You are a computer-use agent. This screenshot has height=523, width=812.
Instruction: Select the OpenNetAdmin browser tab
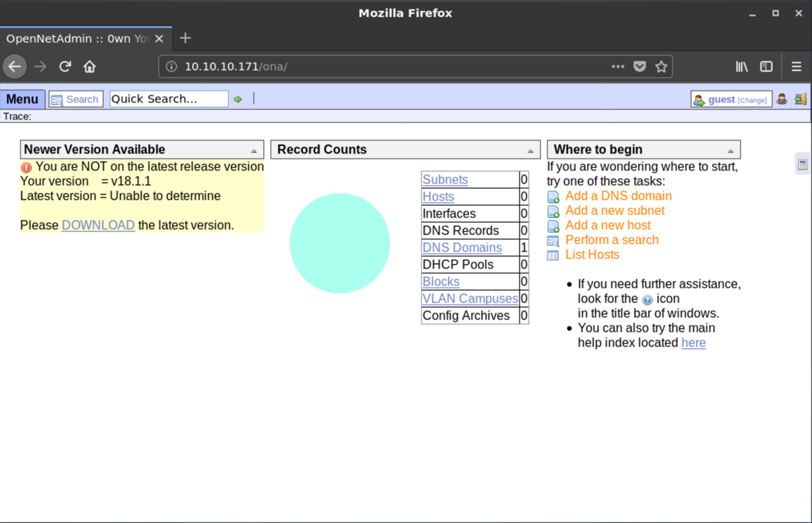click(74, 39)
